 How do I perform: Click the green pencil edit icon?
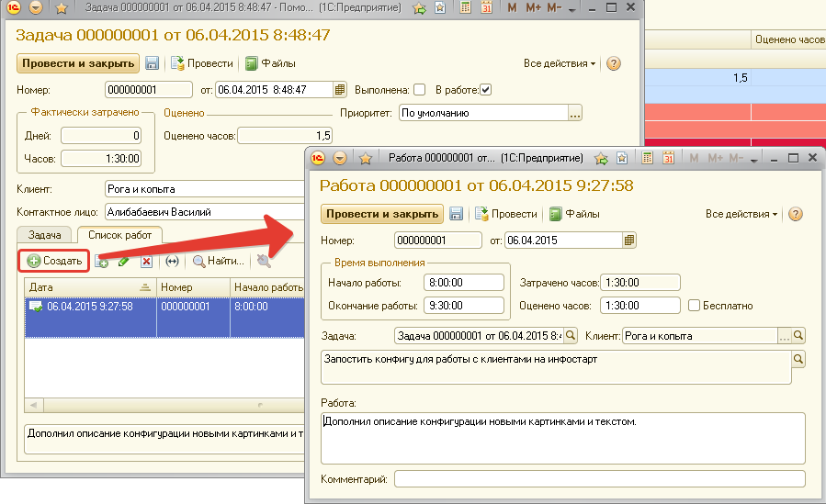click(124, 261)
